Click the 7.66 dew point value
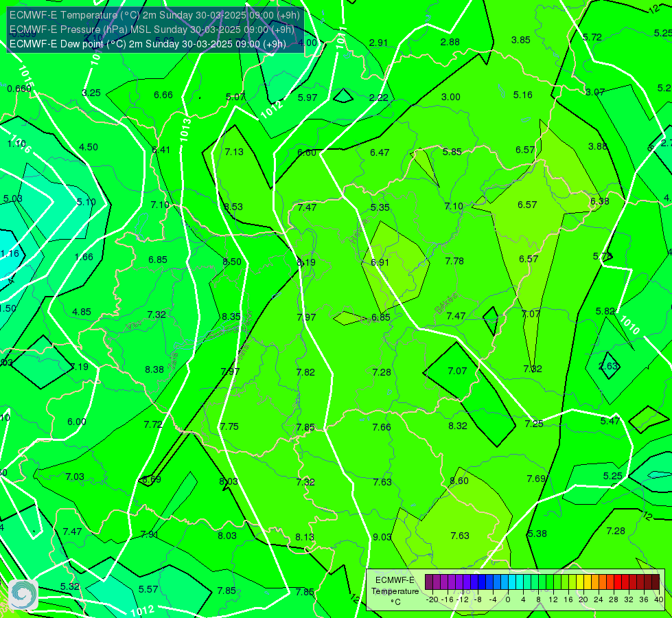Image resolution: width=672 pixels, height=618 pixels. tap(382, 427)
